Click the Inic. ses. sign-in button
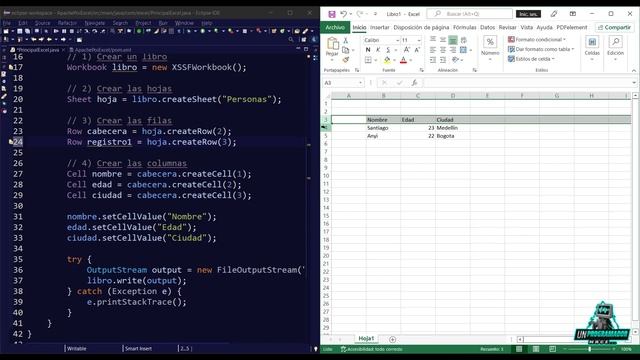This screenshot has width=640, height=360. 528,14
